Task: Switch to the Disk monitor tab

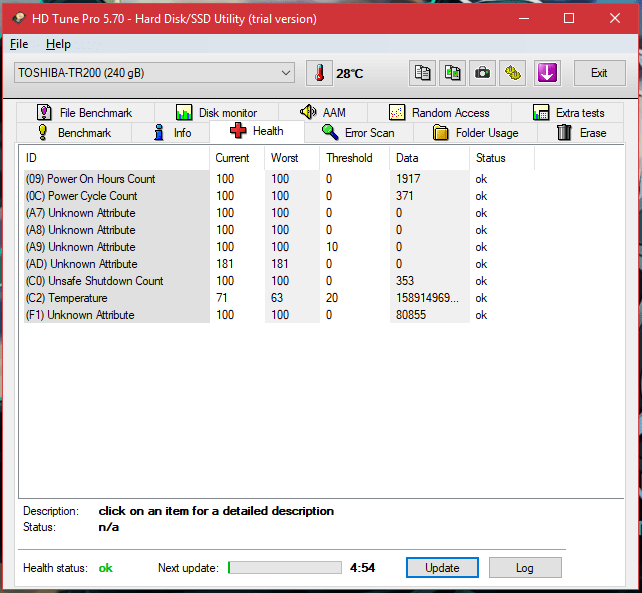Action: [216, 113]
